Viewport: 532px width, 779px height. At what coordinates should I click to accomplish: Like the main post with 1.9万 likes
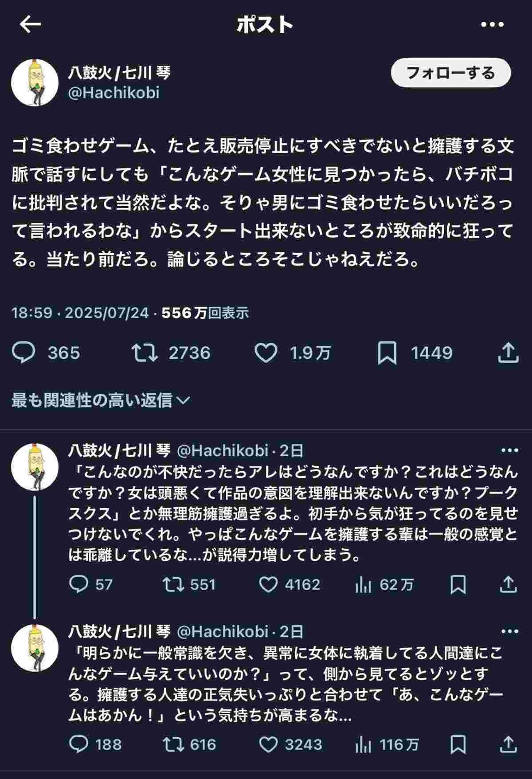coord(266,353)
